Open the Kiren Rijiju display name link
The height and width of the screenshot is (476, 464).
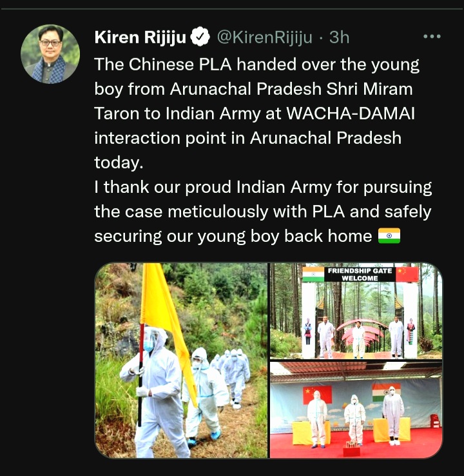coord(140,37)
